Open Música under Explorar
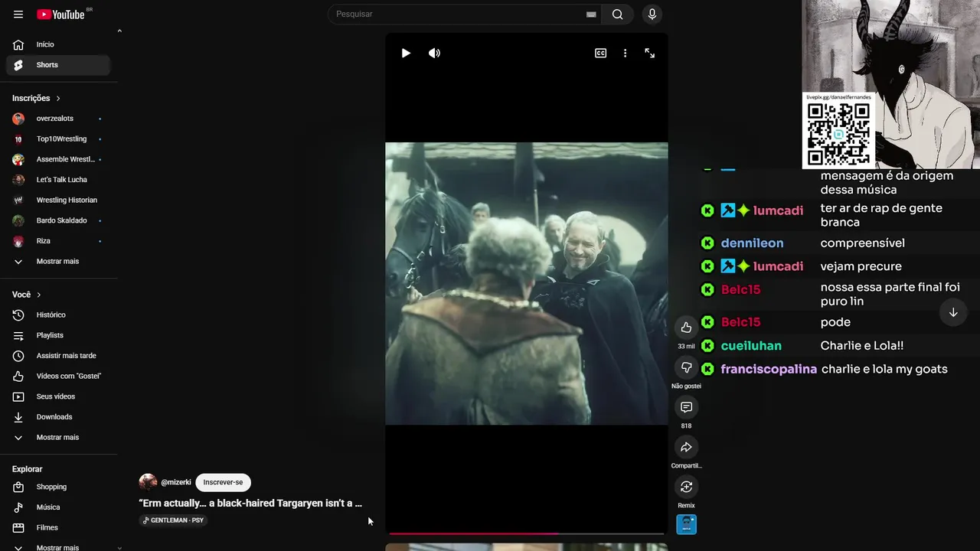980x551 pixels. tap(58, 507)
